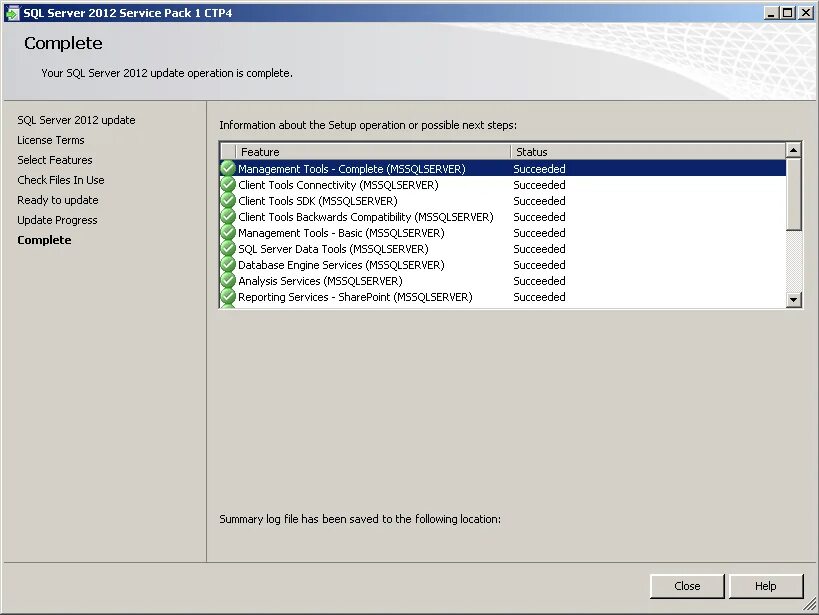Select Database Engine Services (MSSQLSERVER) row
The image size is (819, 615).
pos(503,265)
